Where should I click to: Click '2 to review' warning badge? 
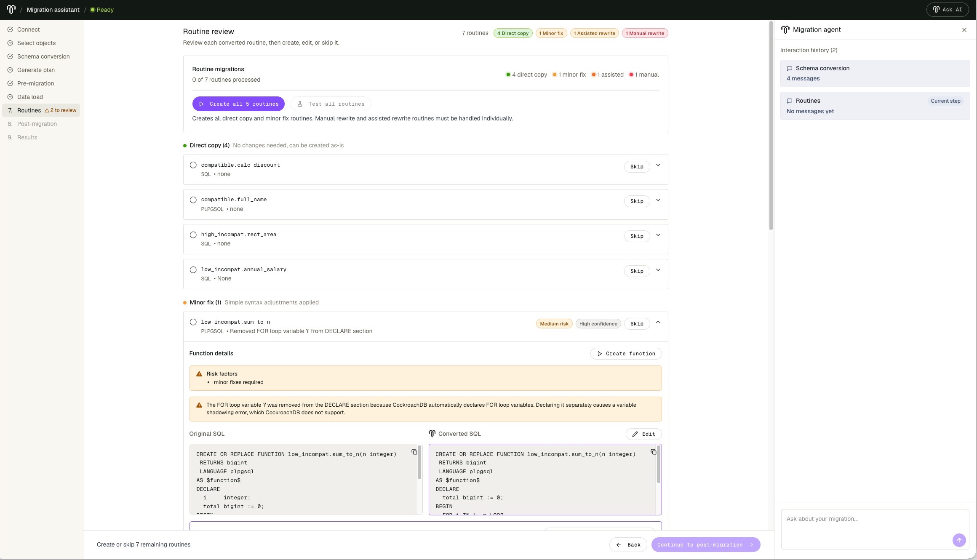61,110
